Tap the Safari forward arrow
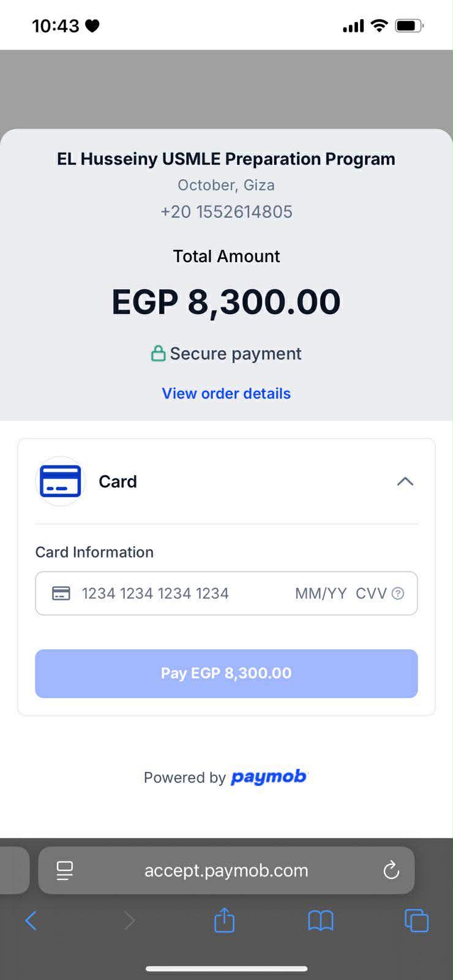The width and height of the screenshot is (453, 980). pyautogui.click(x=129, y=920)
